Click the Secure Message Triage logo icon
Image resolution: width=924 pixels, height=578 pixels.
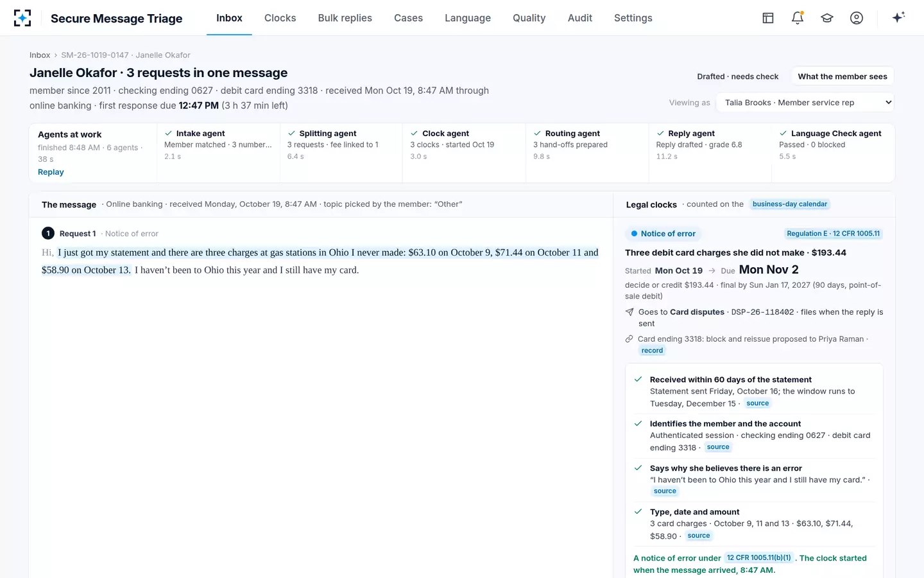click(x=22, y=18)
